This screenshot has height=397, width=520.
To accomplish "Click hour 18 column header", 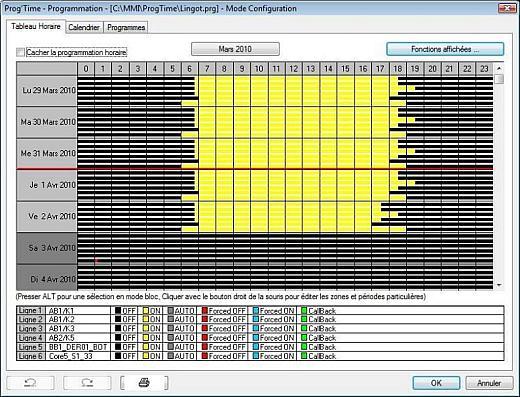I will [x=398, y=69].
